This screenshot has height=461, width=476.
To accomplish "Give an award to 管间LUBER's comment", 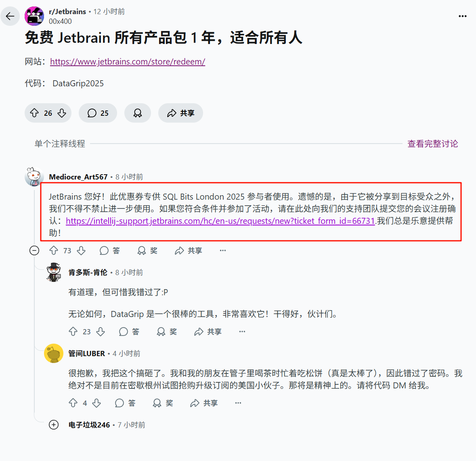I will (x=163, y=403).
